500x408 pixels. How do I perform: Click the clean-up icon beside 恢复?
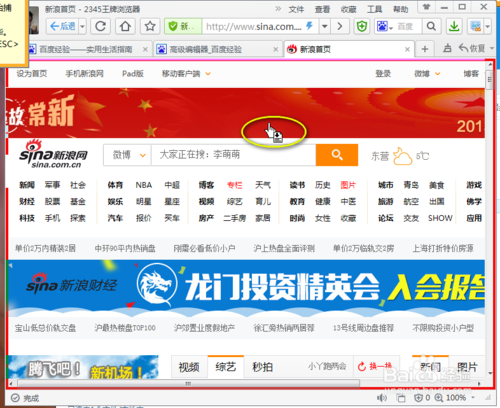[447, 49]
